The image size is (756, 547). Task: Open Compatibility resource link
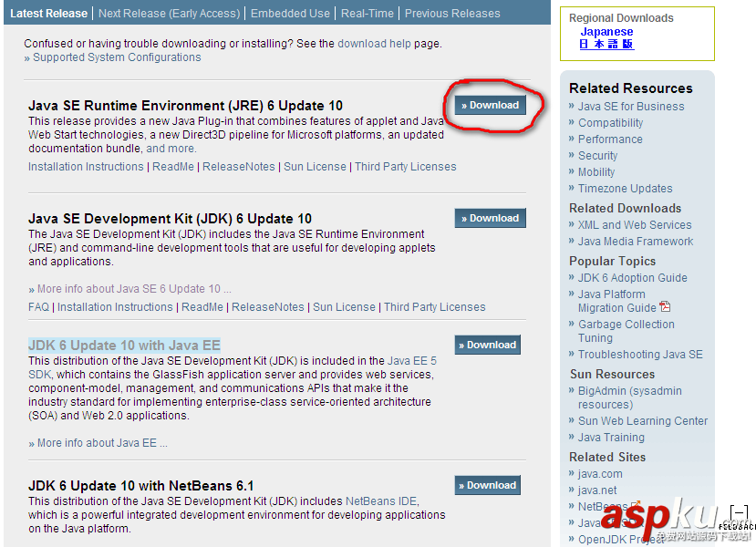pos(610,123)
